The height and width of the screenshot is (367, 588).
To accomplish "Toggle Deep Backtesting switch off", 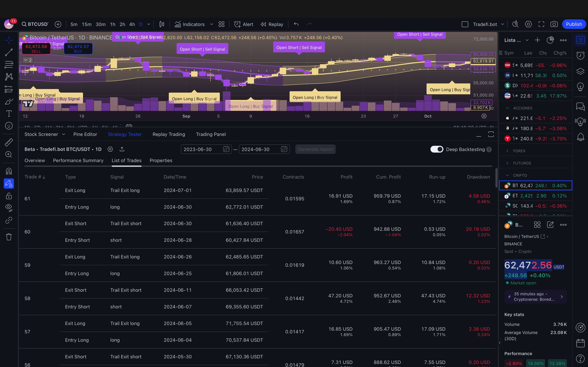I will (437, 149).
